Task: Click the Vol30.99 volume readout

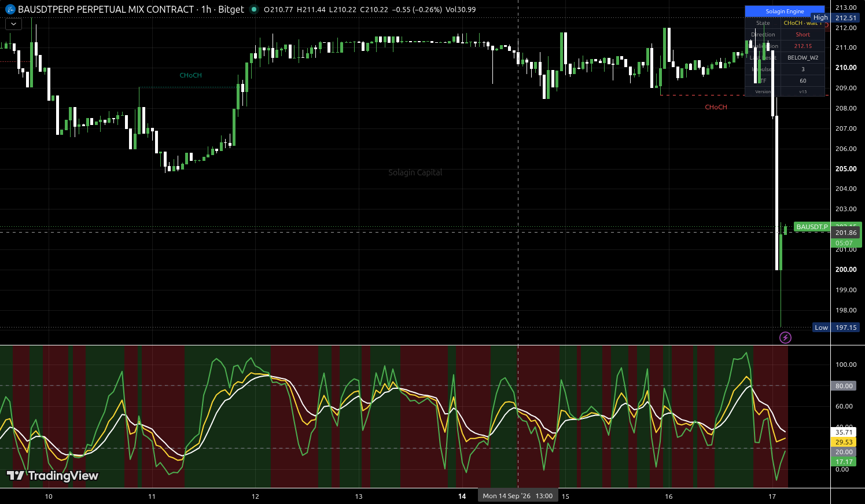Action: tap(461, 9)
